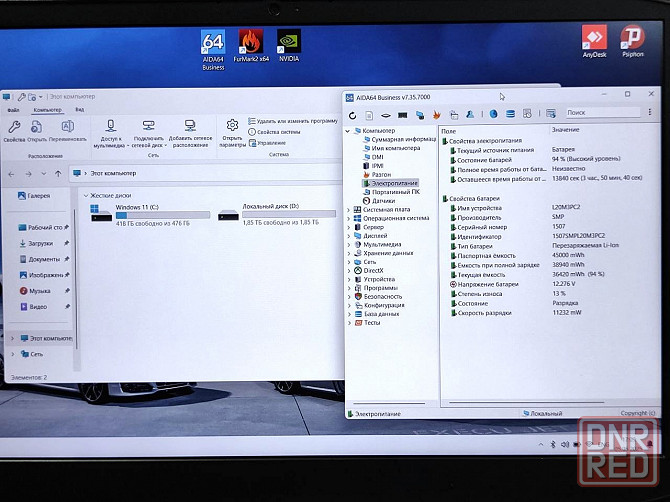The width and height of the screenshot is (670, 502).
Task: Select Суммарная информация tree item
Action: (x=399, y=139)
